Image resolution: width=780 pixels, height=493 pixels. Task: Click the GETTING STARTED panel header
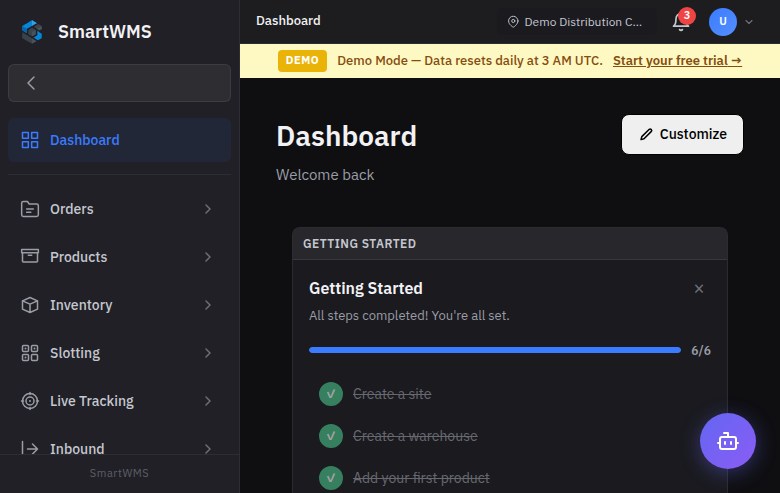point(510,244)
